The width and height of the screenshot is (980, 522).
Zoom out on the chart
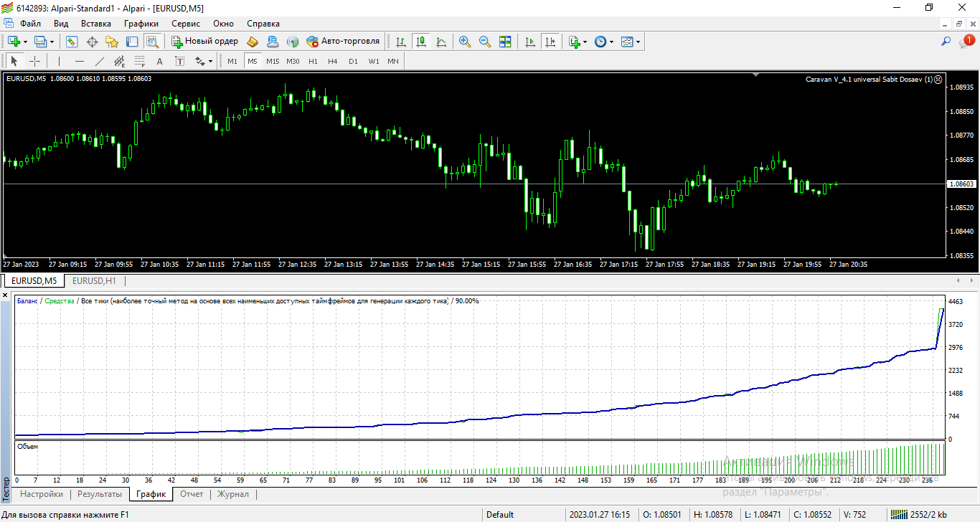(485, 42)
